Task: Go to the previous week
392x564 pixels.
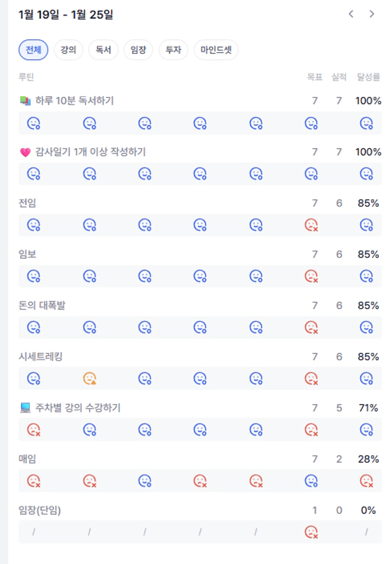Action: coord(351,14)
